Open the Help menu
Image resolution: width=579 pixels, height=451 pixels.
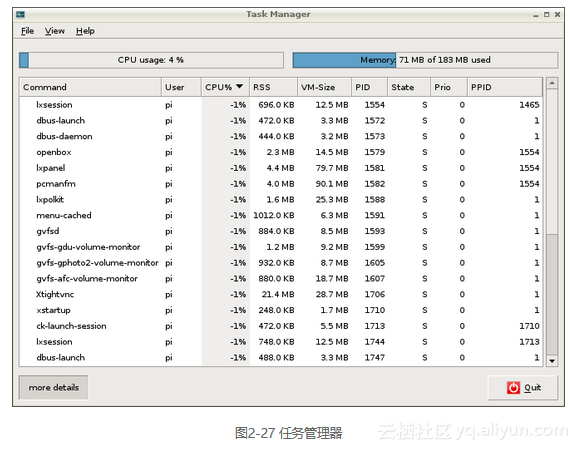click(x=85, y=31)
